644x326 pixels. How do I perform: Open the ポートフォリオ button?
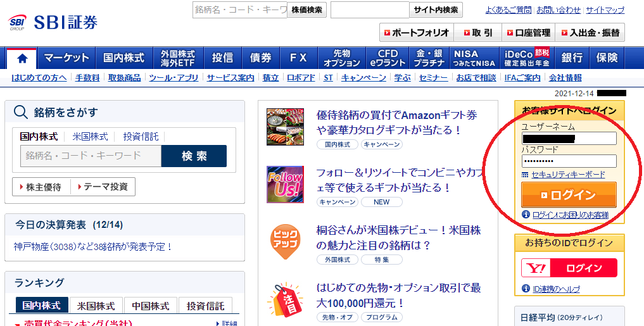[417, 32]
